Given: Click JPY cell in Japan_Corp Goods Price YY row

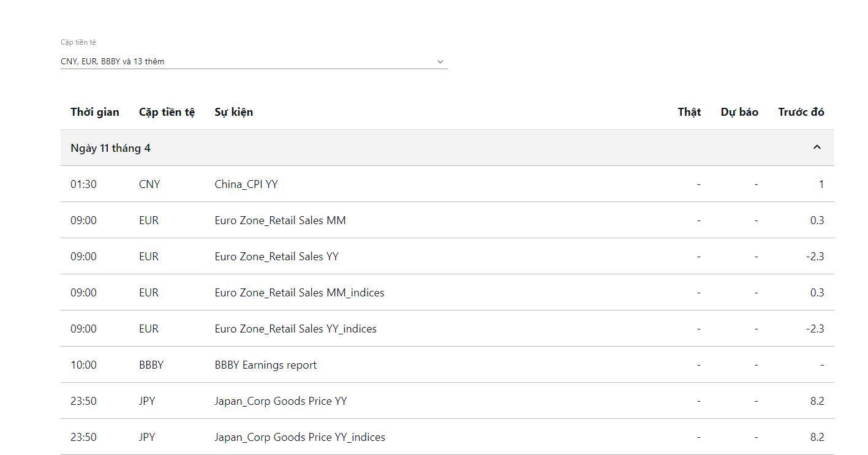Looking at the screenshot, I should click(147, 401).
